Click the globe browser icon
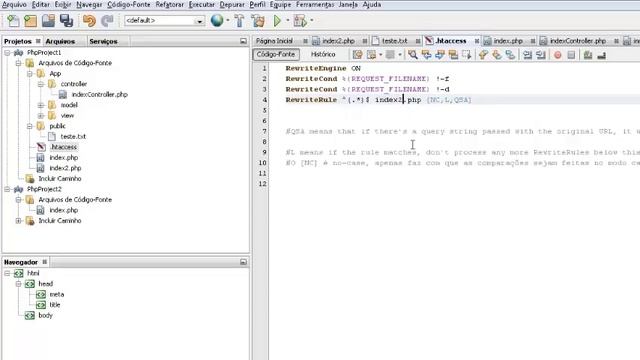The height and width of the screenshot is (360, 640). click(x=217, y=20)
